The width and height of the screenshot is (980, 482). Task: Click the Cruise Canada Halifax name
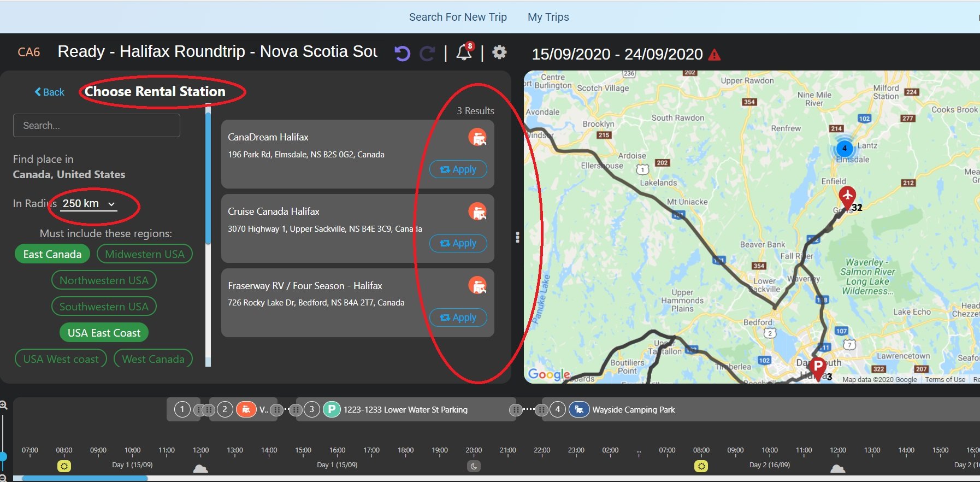[x=274, y=211]
